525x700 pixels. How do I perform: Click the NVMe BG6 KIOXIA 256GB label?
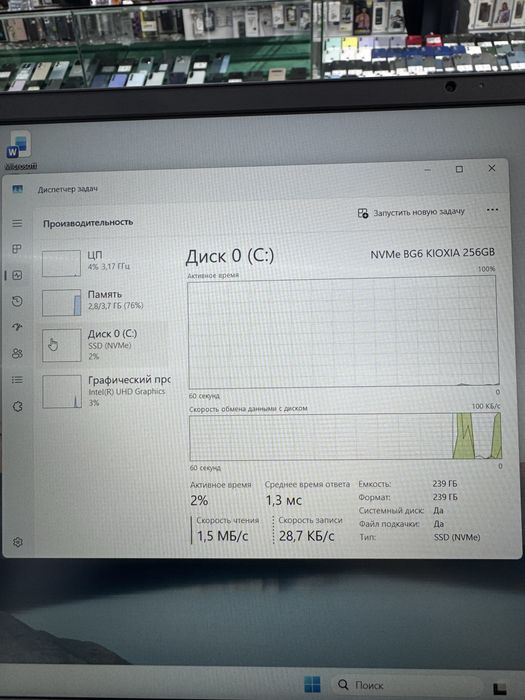click(433, 253)
